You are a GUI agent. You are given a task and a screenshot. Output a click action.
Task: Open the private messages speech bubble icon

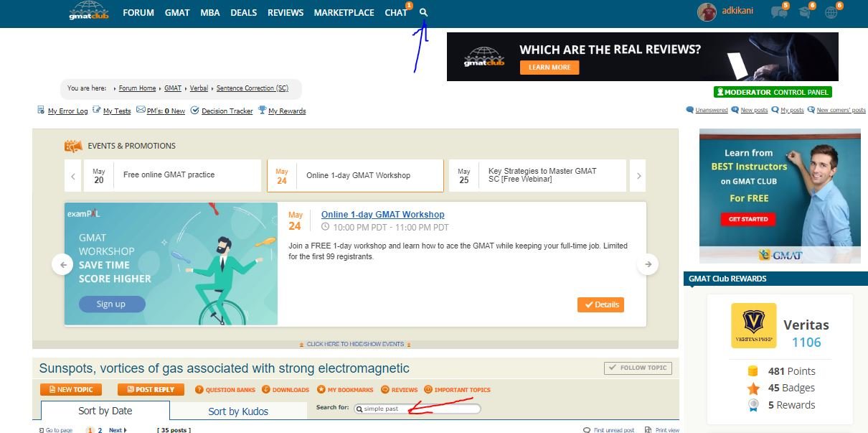(x=778, y=12)
